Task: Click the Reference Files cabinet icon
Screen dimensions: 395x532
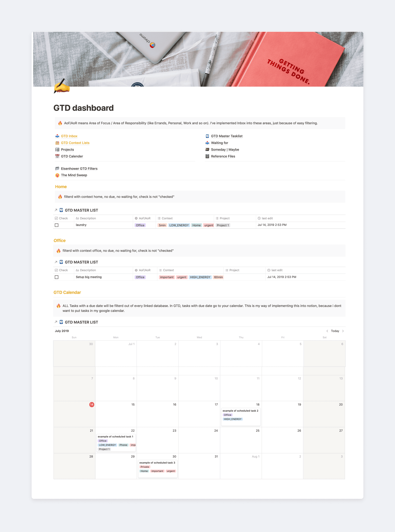Action: tap(207, 156)
